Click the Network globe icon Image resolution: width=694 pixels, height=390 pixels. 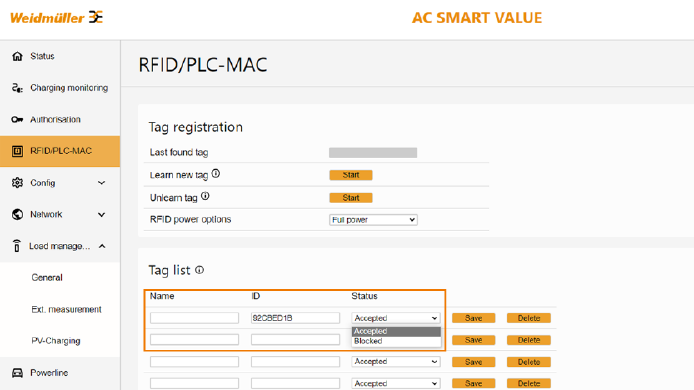tap(17, 214)
